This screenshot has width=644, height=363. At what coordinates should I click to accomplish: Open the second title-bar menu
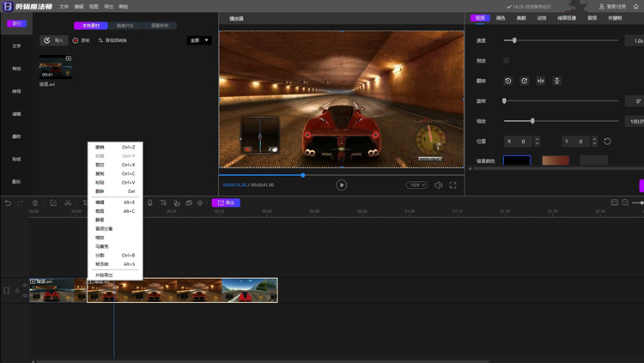[79, 7]
